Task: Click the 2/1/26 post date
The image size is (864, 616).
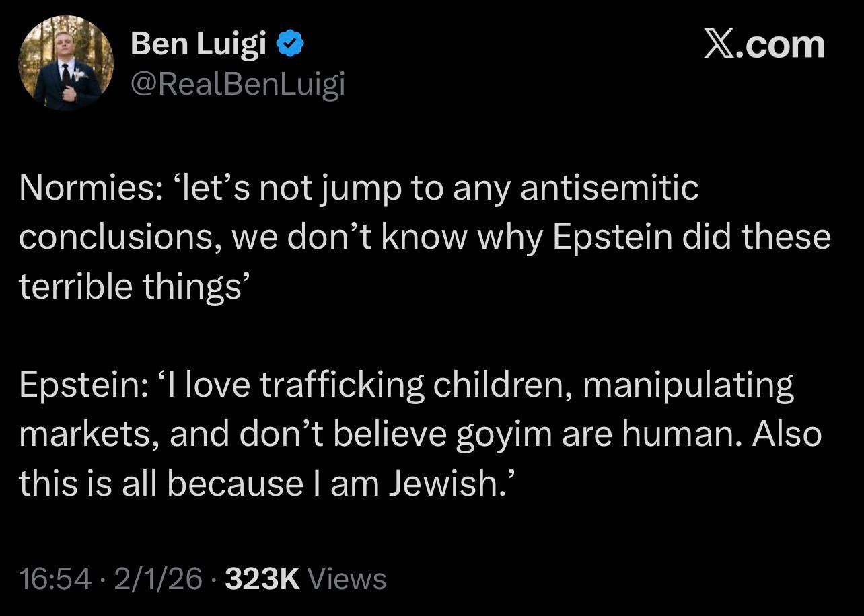Action: [x=158, y=579]
